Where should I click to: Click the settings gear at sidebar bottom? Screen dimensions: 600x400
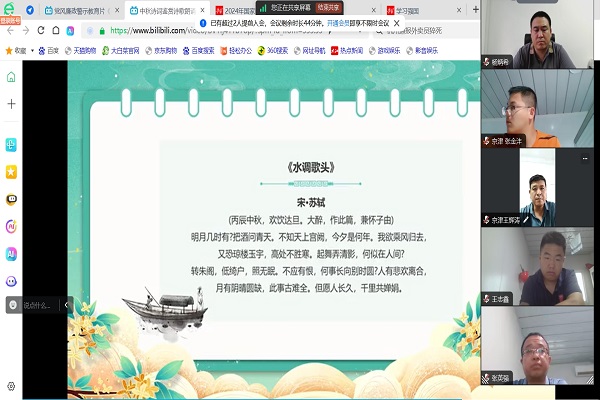click(x=11, y=386)
